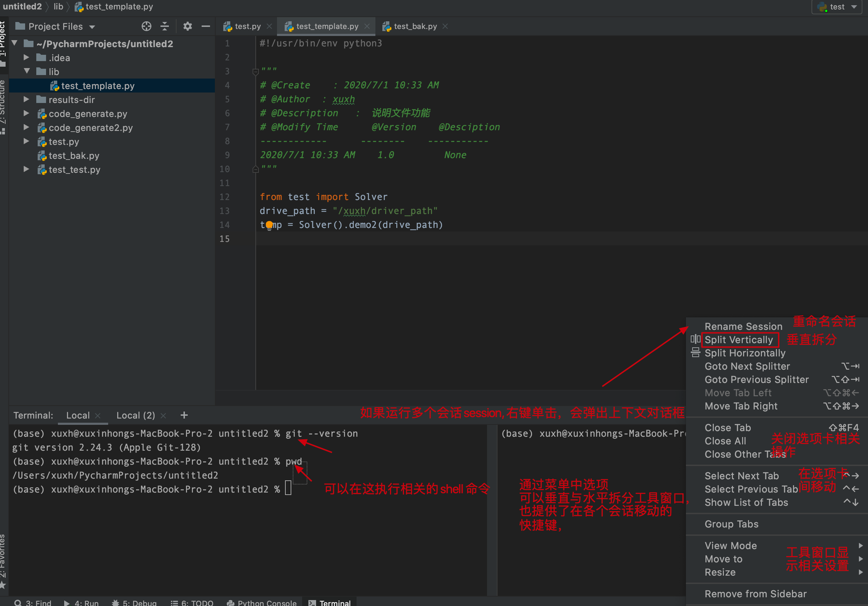The image size is (868, 606).
Task: Hide the Project panel with the minus icon
Action: (205, 27)
